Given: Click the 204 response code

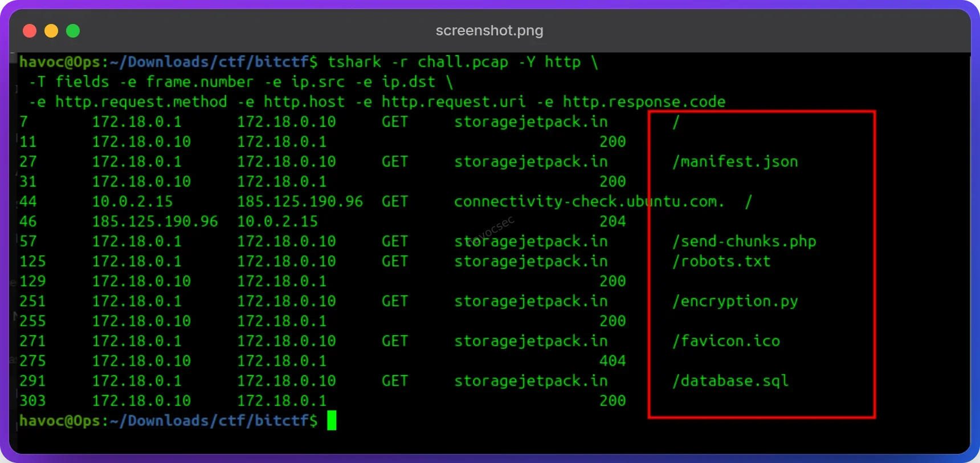Looking at the screenshot, I should 612,221.
